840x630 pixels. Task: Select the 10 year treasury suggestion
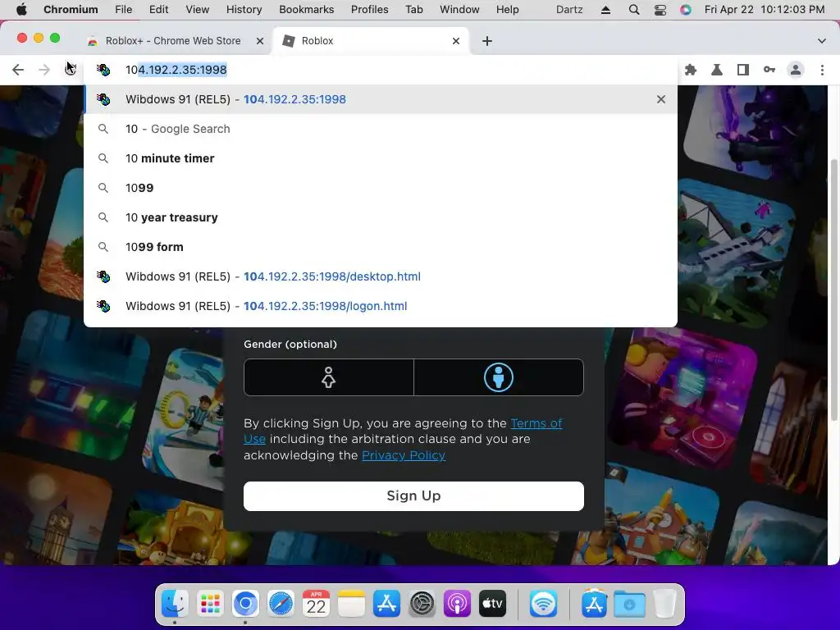pos(381,217)
